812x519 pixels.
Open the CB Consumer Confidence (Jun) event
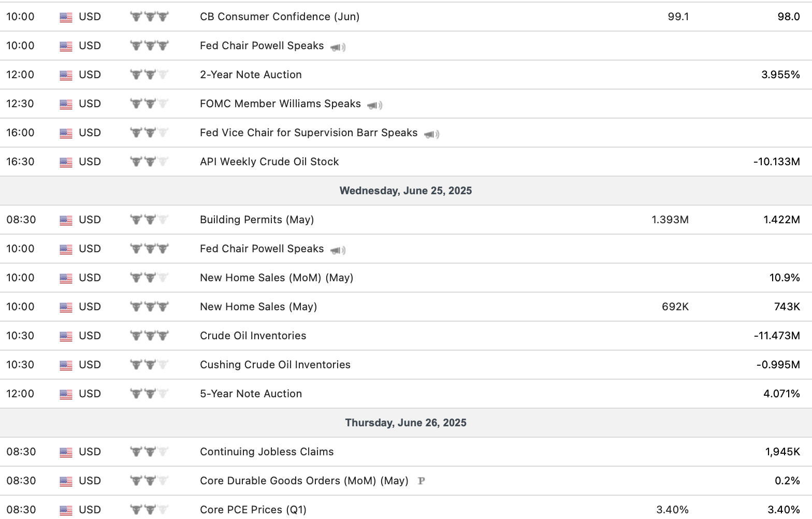click(280, 17)
